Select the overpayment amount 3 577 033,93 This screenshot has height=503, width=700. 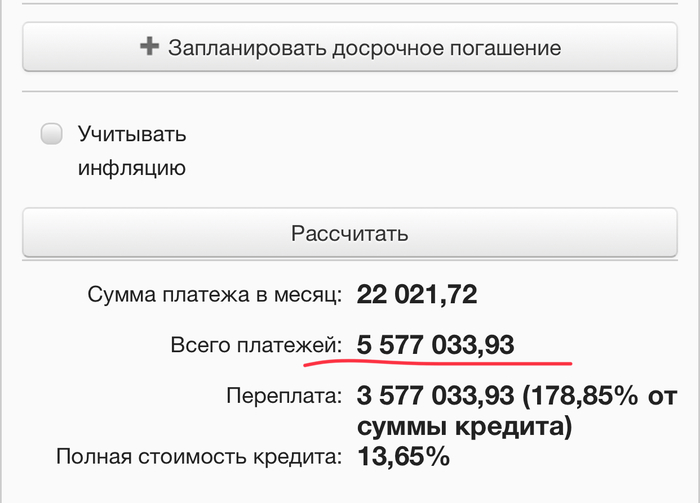tap(434, 396)
